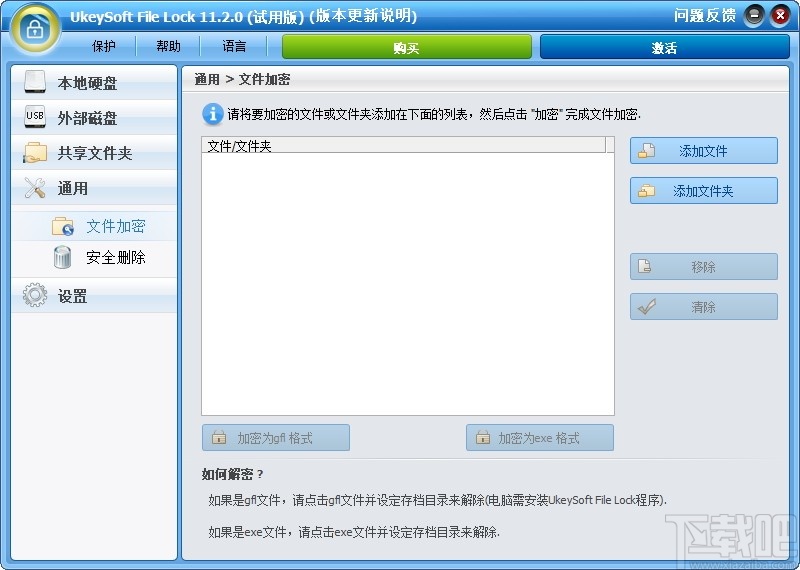Select 本地硬盘 in the sidebar
800x570 pixels.
(94, 82)
